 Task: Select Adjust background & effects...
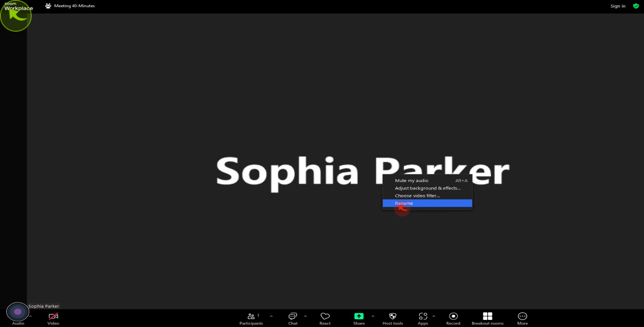click(427, 188)
